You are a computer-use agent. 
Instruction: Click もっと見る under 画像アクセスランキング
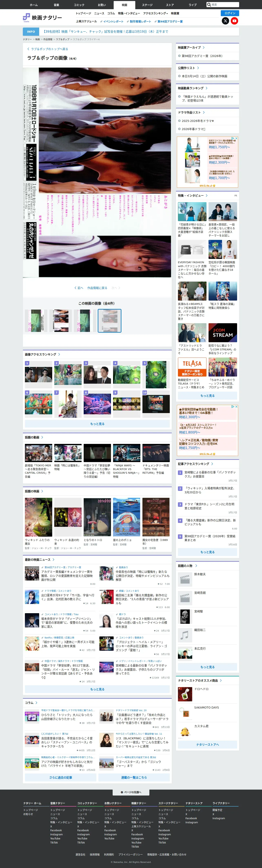97,424
